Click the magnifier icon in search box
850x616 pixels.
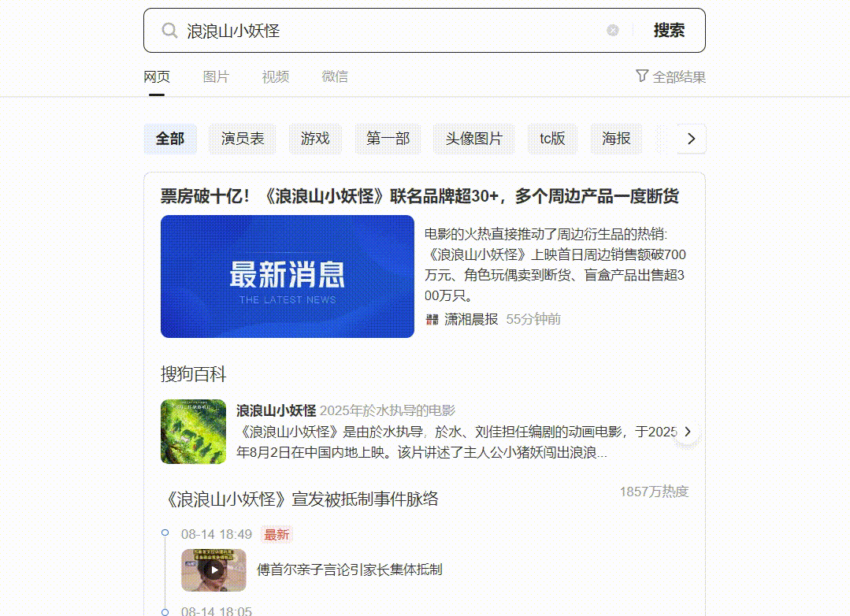click(x=169, y=31)
